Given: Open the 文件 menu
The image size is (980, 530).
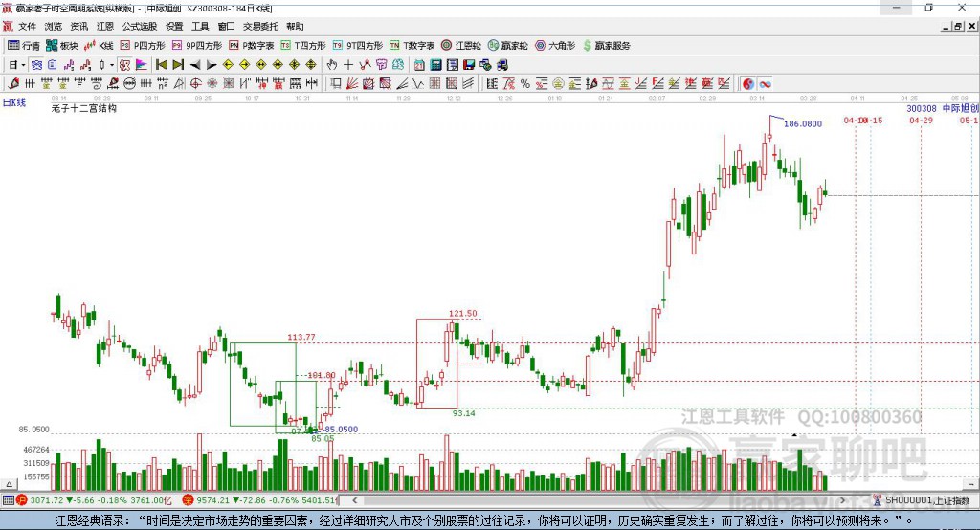Looking at the screenshot, I should [x=27, y=26].
